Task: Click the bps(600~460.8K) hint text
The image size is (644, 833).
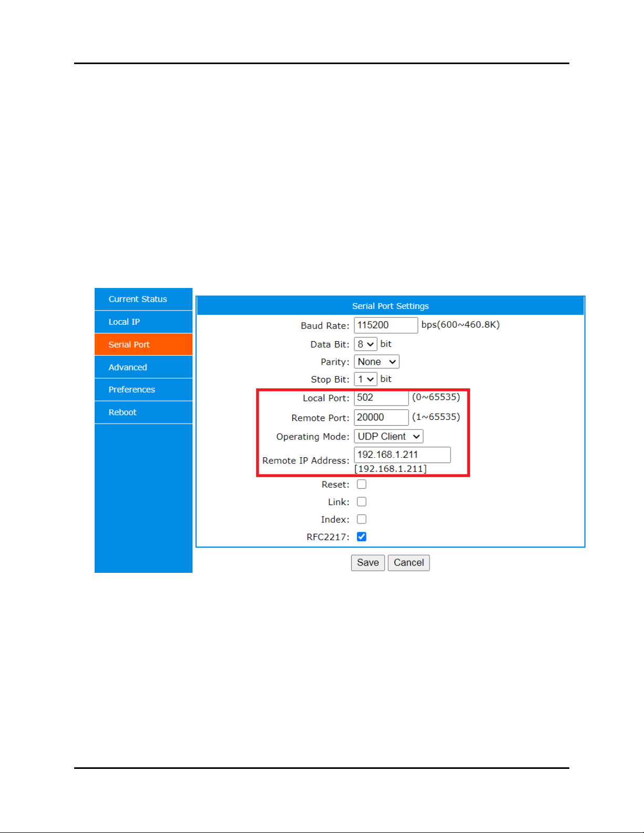Action: click(x=461, y=325)
